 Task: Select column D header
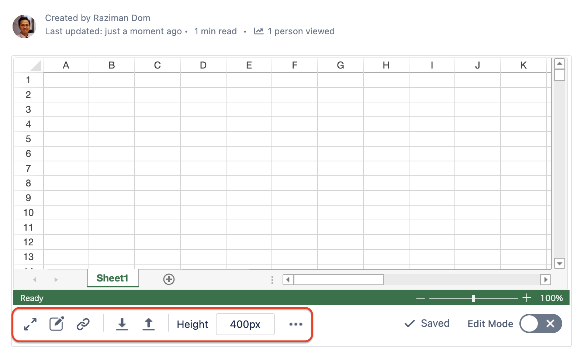[x=203, y=66]
